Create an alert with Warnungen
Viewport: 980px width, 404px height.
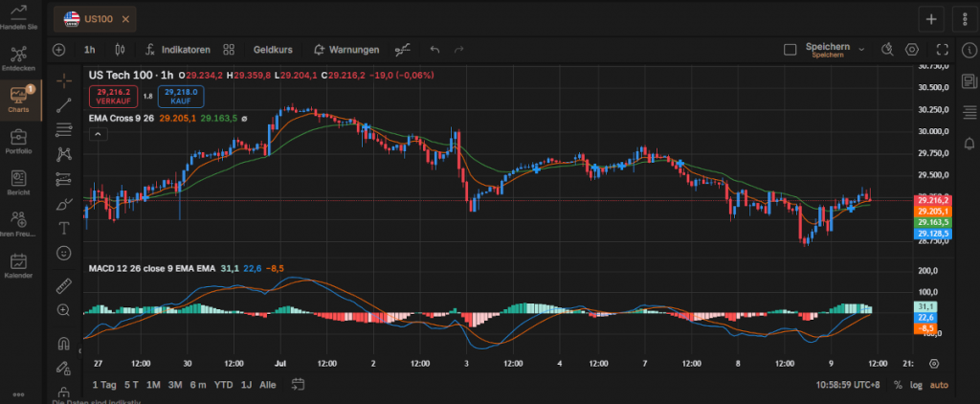click(346, 50)
